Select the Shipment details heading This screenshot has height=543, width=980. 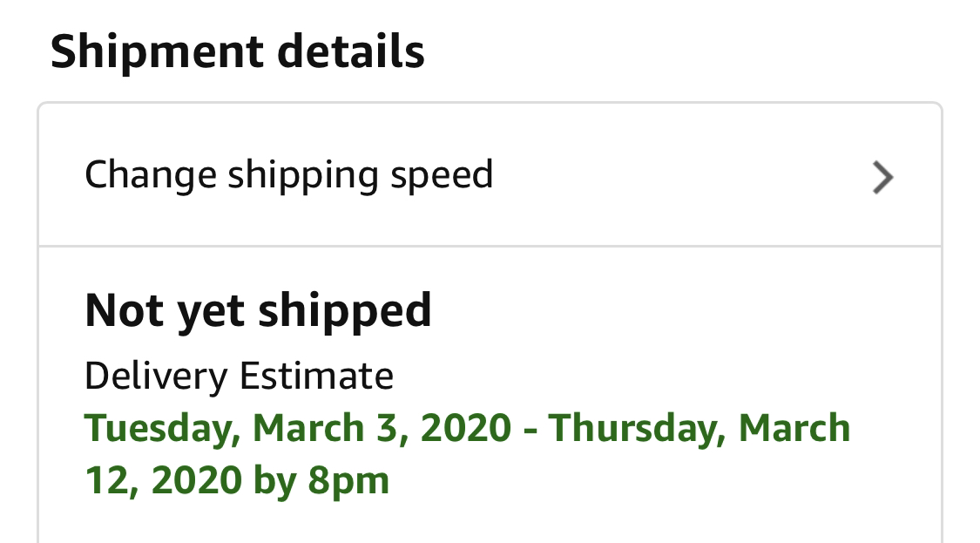tap(238, 51)
